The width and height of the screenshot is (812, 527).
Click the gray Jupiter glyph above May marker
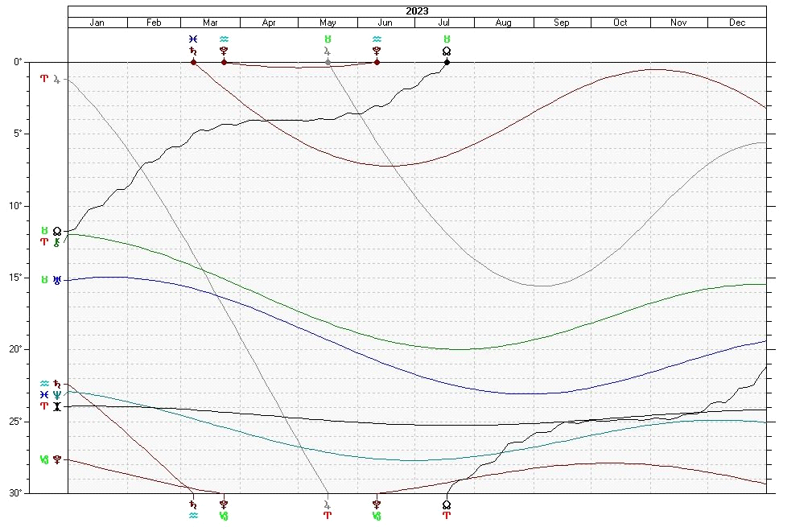(328, 51)
